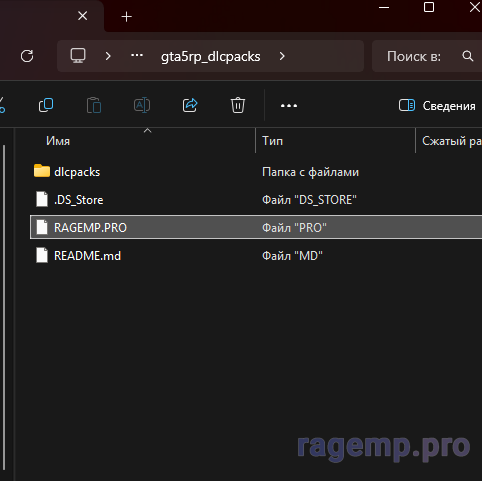Screen dimensions: 482x481
Task: Refresh the current folder view
Action: click(x=27, y=56)
